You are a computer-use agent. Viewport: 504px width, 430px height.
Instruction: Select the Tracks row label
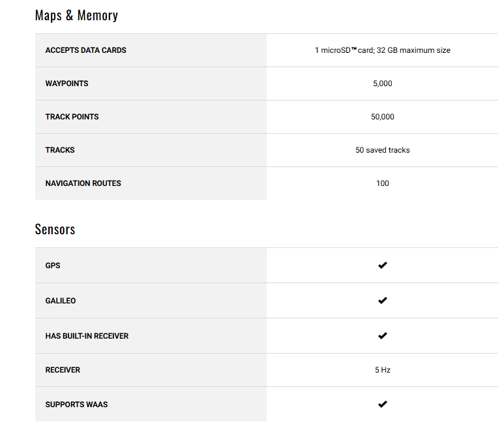coord(60,150)
